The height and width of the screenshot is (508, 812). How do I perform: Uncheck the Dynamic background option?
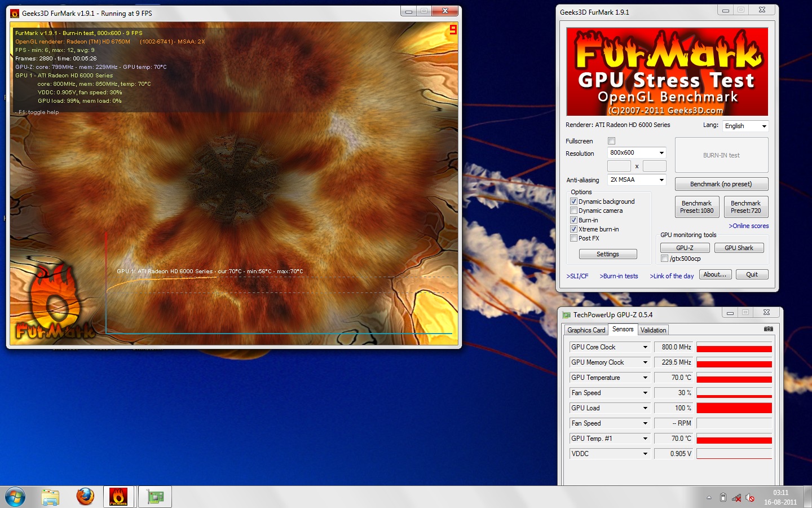click(573, 202)
